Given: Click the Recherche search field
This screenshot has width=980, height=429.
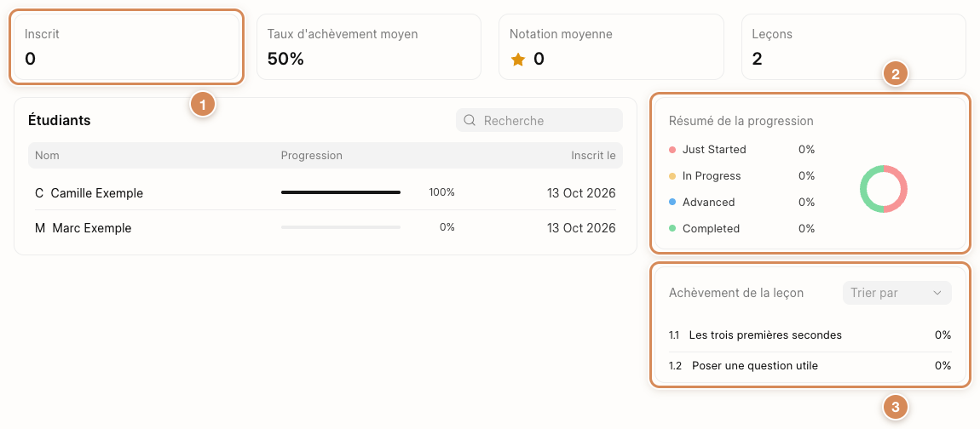Looking at the screenshot, I should 539,121.
